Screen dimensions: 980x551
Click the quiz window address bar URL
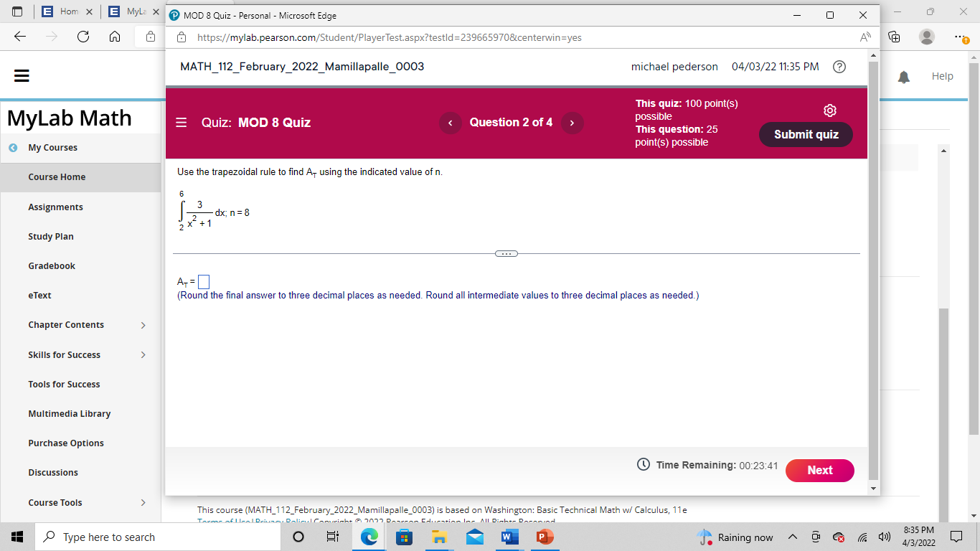(389, 38)
